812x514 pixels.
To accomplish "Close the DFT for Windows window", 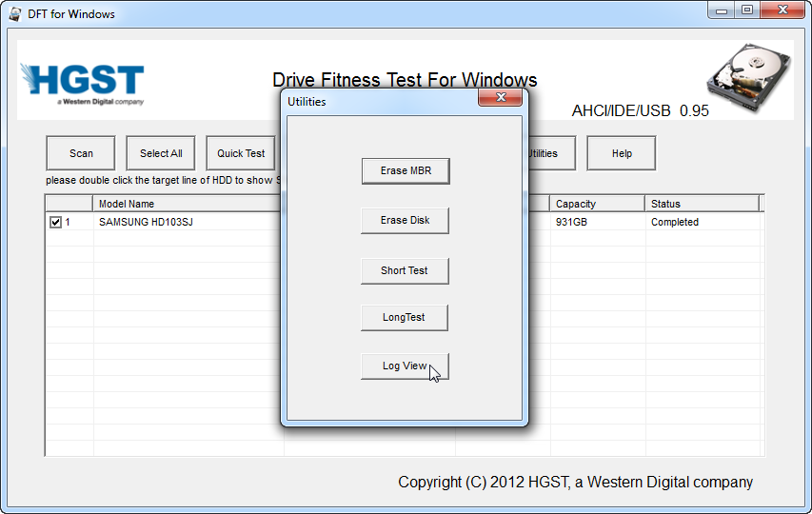I will (x=783, y=10).
